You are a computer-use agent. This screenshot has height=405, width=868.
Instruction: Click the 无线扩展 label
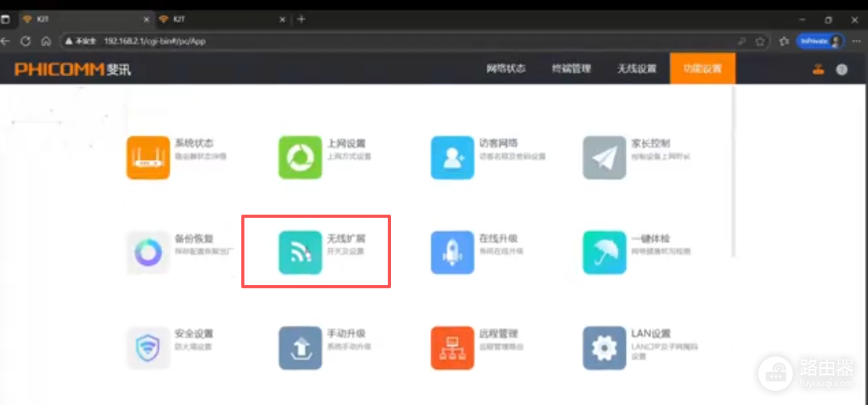coord(346,238)
